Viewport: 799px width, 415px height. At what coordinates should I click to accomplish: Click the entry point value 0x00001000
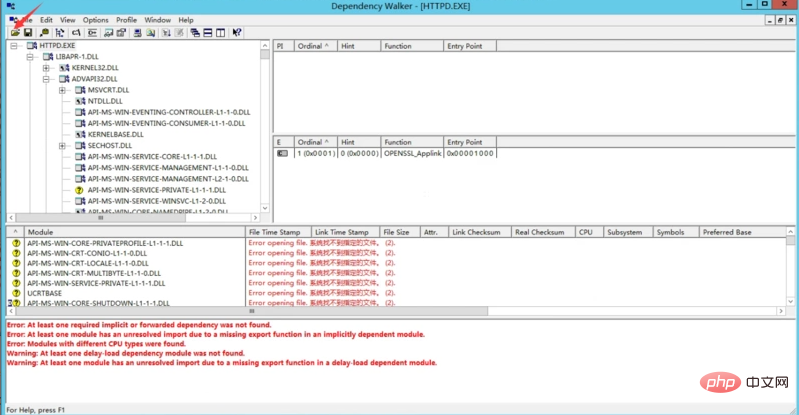[470, 153]
